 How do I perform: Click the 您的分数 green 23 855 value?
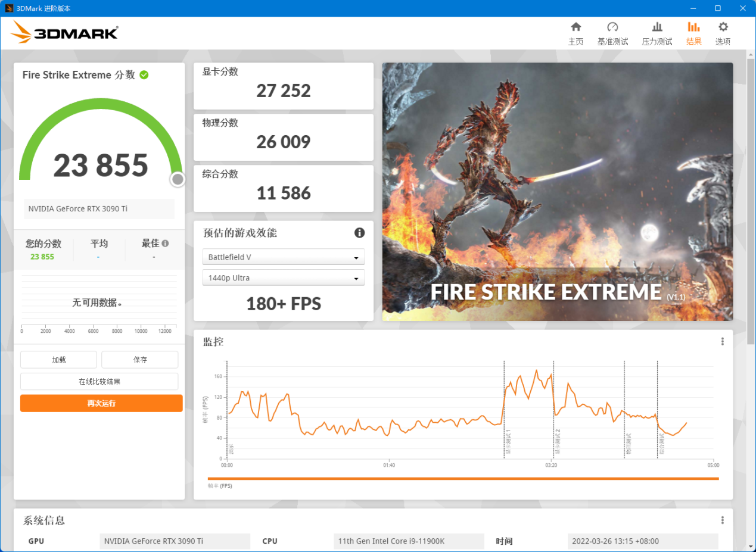(42, 257)
